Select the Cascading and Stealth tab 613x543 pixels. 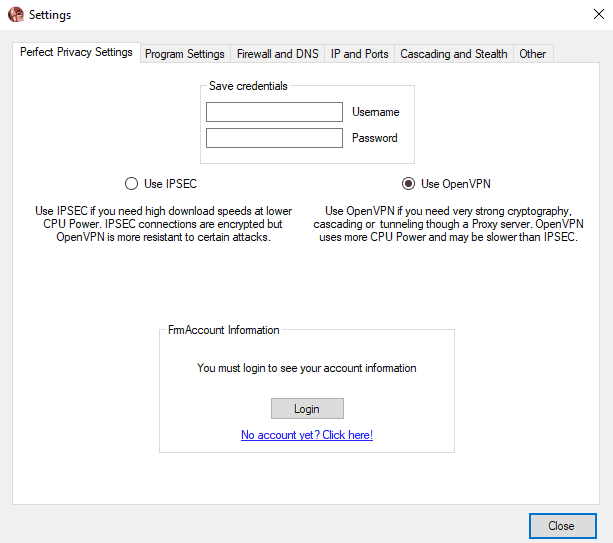453,54
